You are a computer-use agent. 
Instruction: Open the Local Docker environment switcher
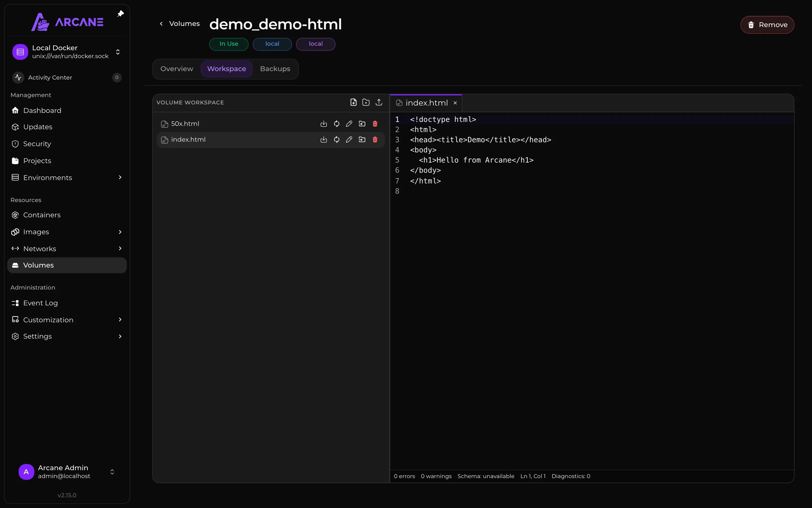click(67, 52)
